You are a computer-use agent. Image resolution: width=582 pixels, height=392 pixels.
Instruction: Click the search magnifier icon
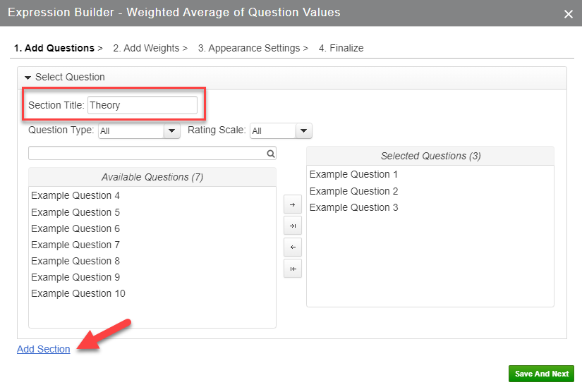click(x=270, y=153)
